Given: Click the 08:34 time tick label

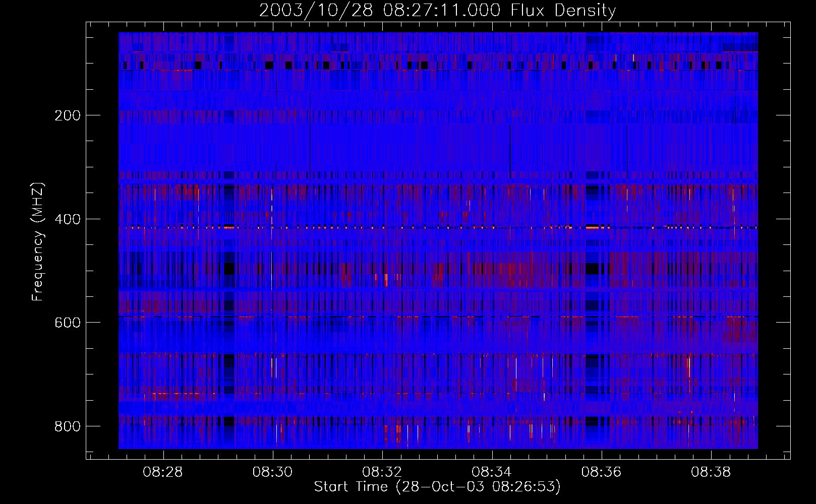Looking at the screenshot, I should [x=491, y=472].
